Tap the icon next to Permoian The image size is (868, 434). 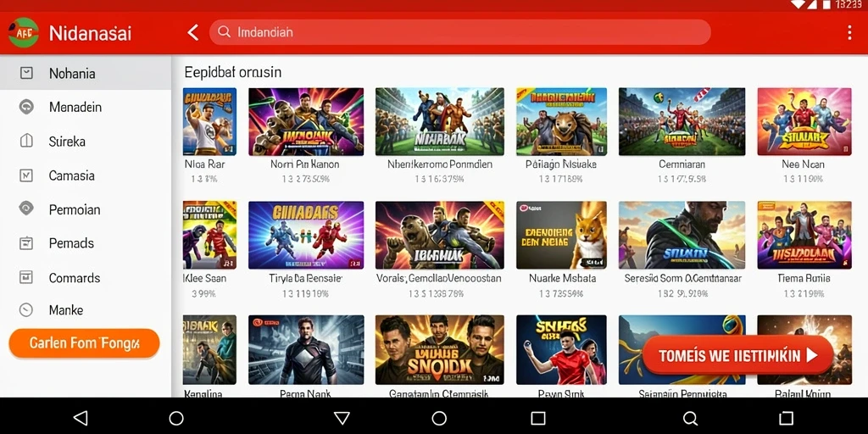(x=26, y=209)
